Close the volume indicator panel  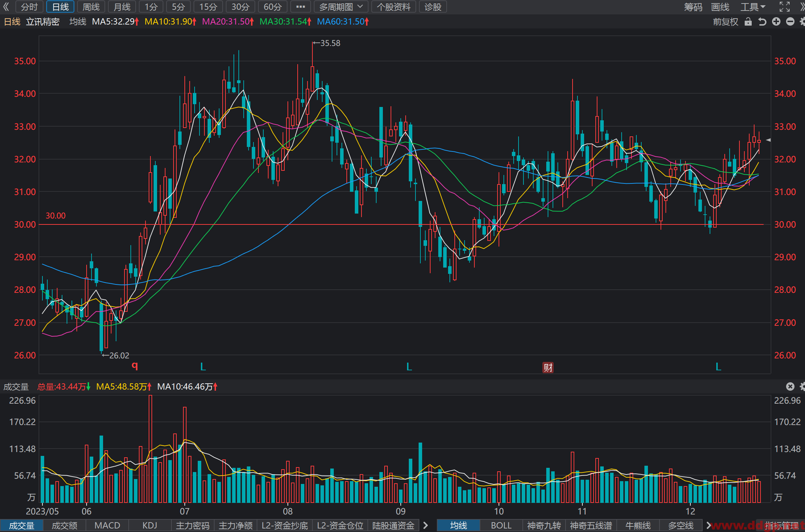point(790,386)
